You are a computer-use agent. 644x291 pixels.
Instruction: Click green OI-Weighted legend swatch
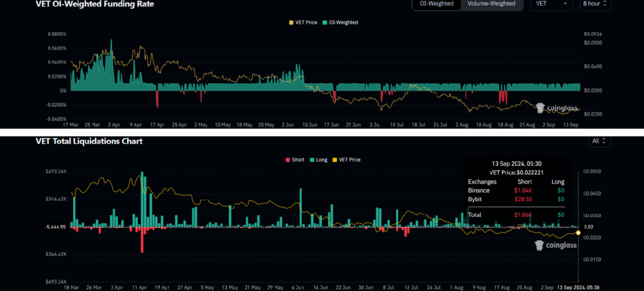coord(325,23)
